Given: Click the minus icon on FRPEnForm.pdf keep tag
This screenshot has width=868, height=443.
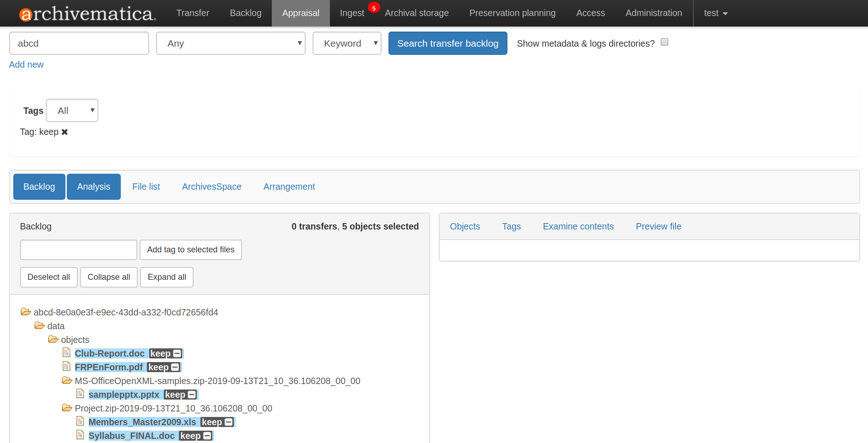Looking at the screenshot, I should 176,367.
